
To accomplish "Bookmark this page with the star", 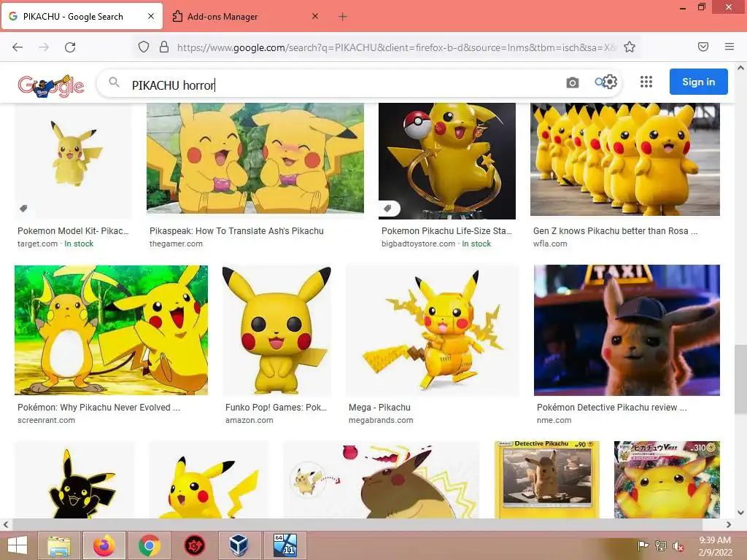I will coord(630,47).
